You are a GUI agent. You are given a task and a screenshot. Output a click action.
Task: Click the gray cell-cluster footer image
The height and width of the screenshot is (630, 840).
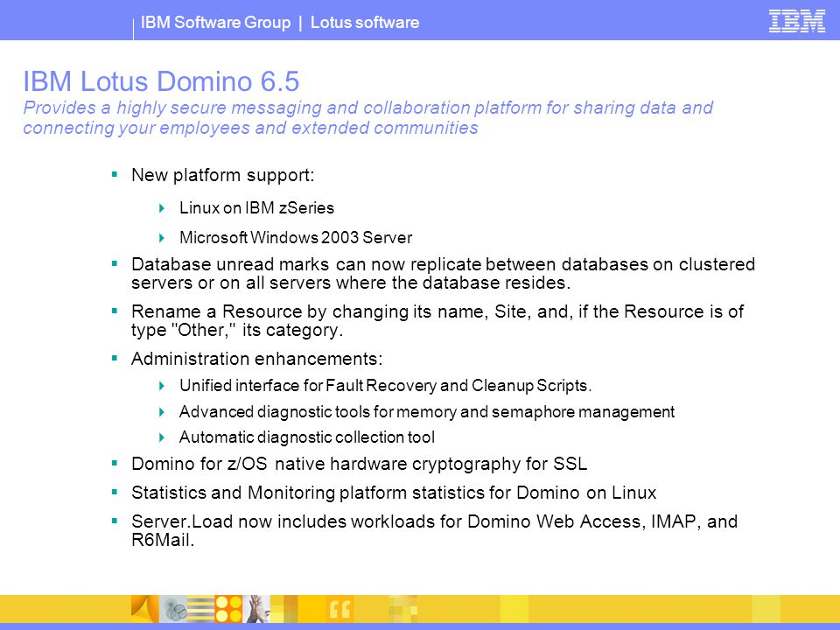173,609
